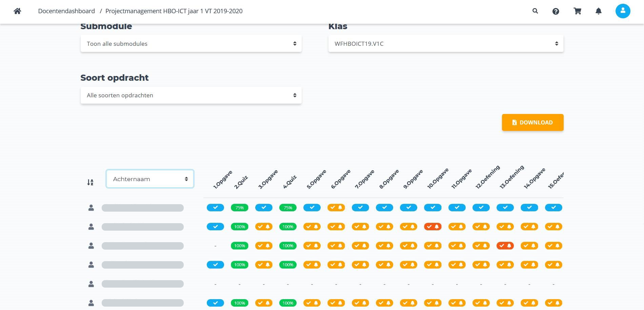Image resolution: width=644 pixels, height=310 pixels.
Task: Open first row 75% badge under 2.Quiz
Action: click(x=240, y=208)
